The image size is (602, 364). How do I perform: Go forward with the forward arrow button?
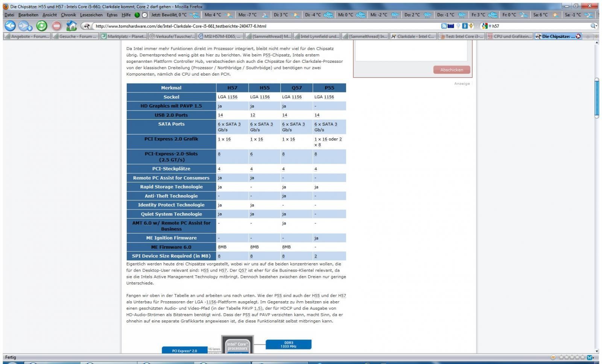tap(26, 26)
